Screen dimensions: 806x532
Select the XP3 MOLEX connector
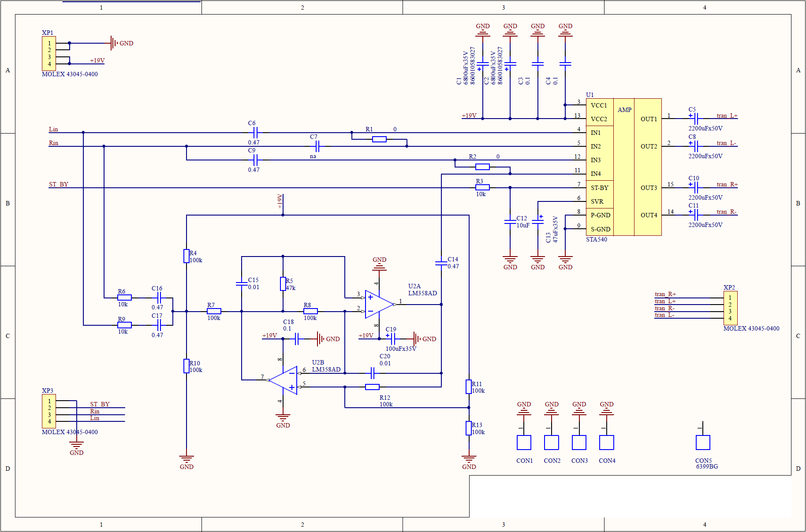click(x=49, y=411)
